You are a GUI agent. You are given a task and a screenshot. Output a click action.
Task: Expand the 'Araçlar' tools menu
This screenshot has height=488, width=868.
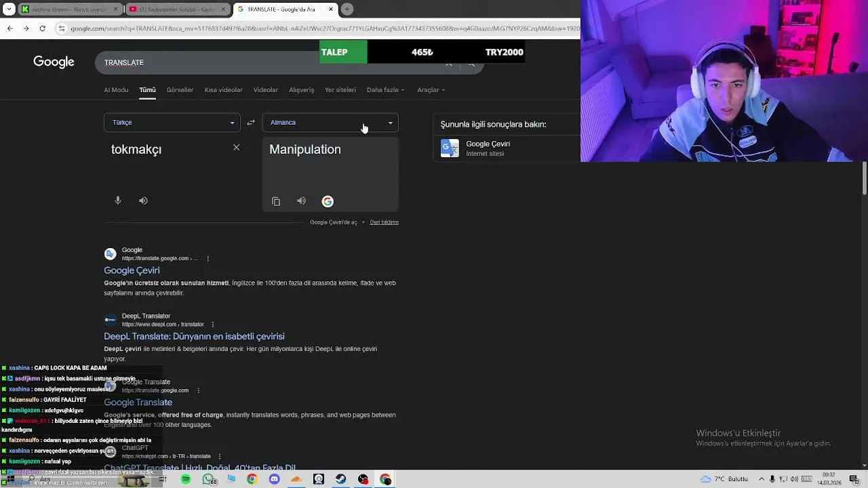tap(431, 90)
